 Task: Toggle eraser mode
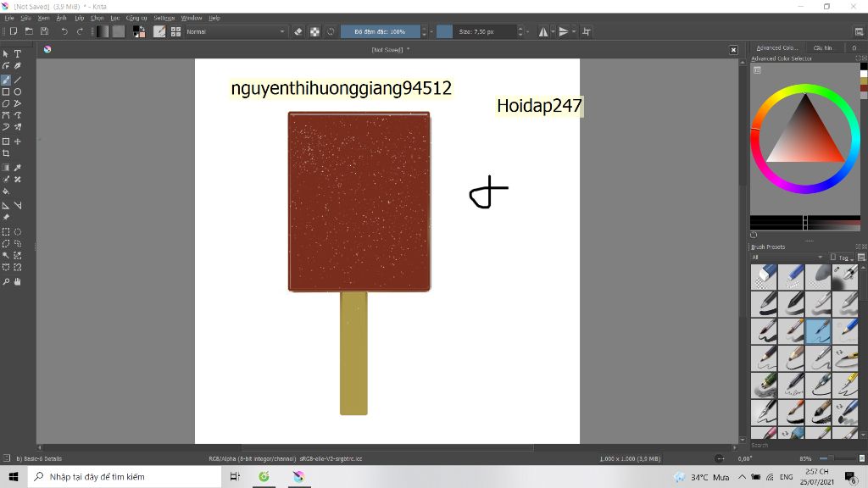298,31
